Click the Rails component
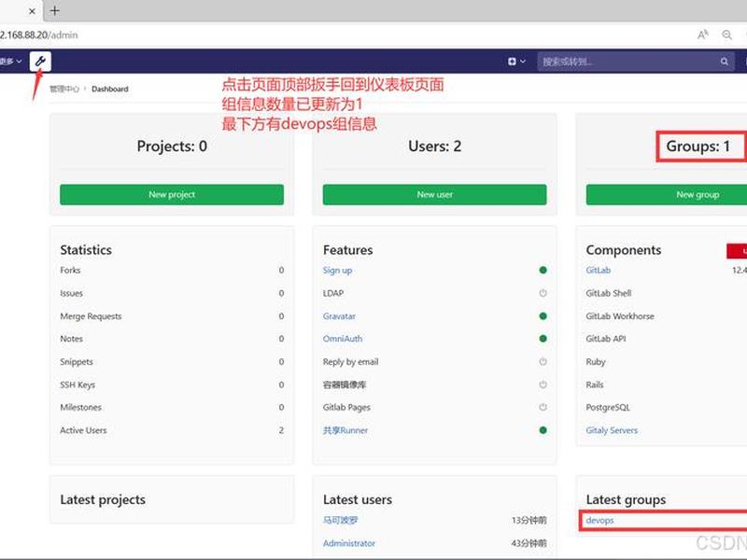747x560 pixels. pyautogui.click(x=595, y=385)
